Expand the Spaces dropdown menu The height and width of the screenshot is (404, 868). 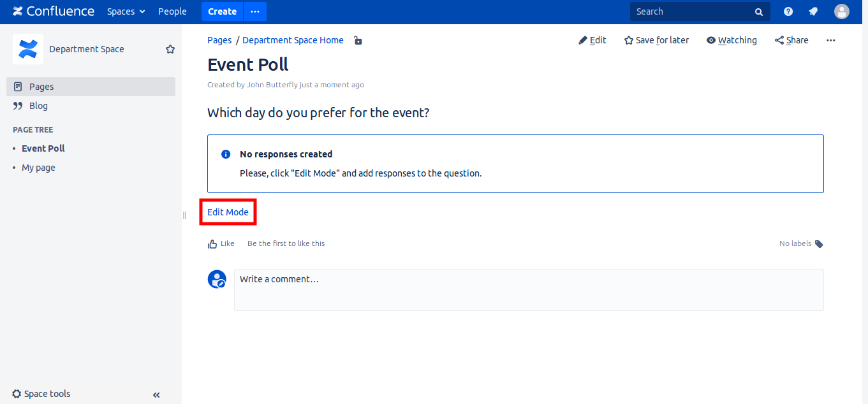126,11
